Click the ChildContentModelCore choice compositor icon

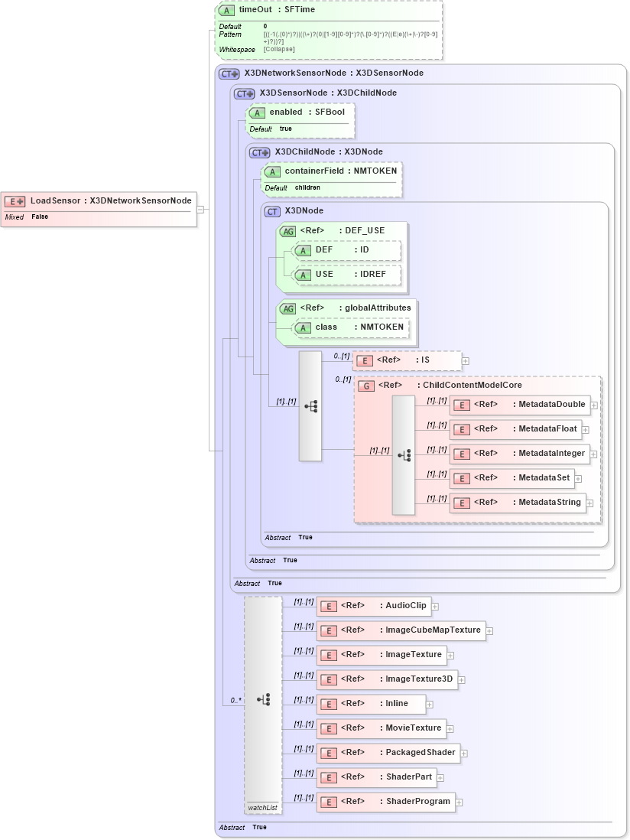(404, 455)
